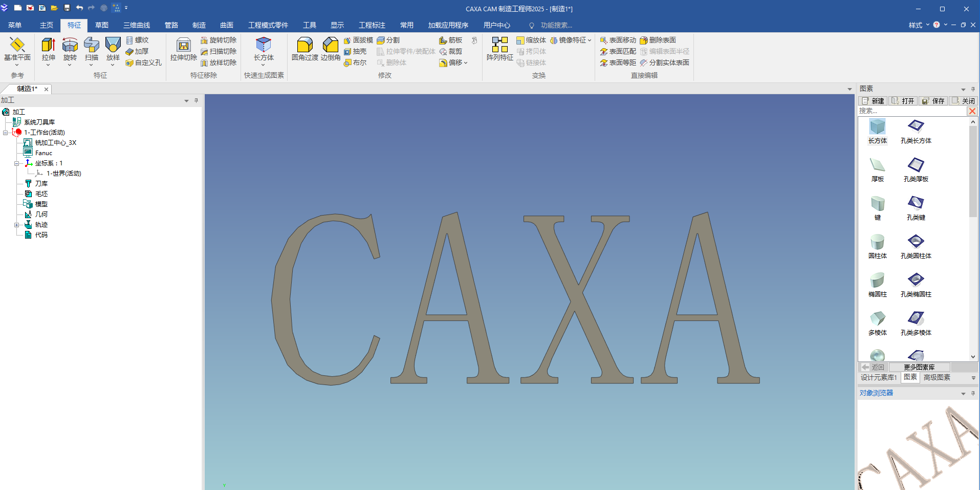This screenshot has height=490, width=980.
Task: Expand the 轨迹 tree node
Action: coord(16,225)
